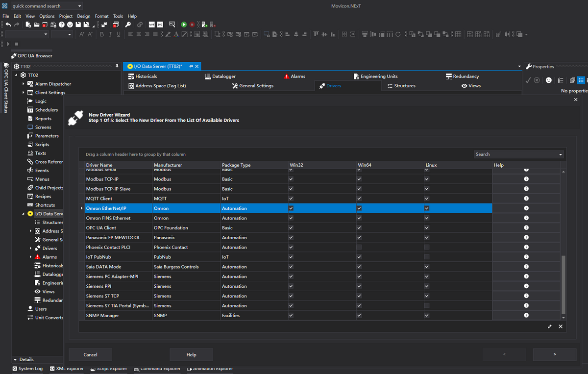This screenshot has width=588, height=374.
Task: Toggle Win32 checkbox for OPC UA Client
Action: tap(291, 228)
